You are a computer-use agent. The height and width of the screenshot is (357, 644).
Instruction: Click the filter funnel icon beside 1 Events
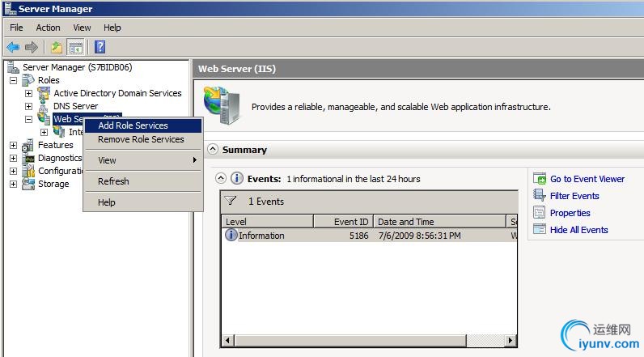pos(231,201)
